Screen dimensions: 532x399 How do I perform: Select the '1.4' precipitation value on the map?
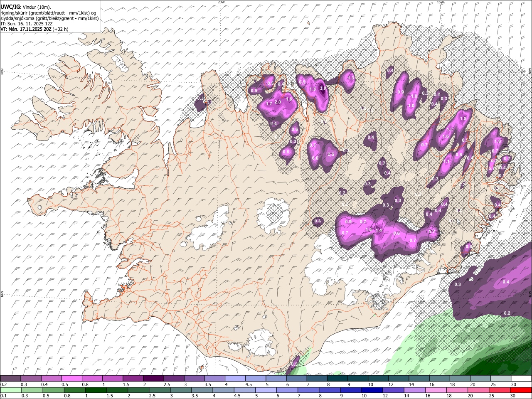(379, 230)
